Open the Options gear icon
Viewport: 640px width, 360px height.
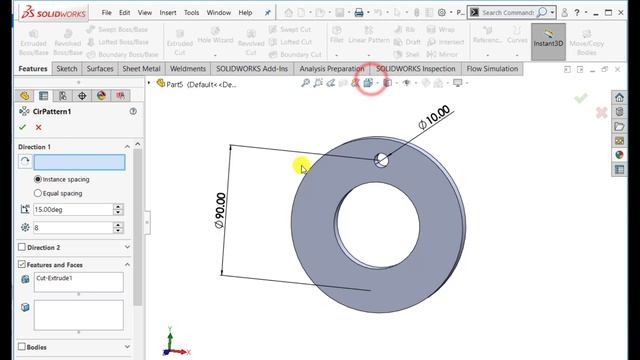(442, 13)
